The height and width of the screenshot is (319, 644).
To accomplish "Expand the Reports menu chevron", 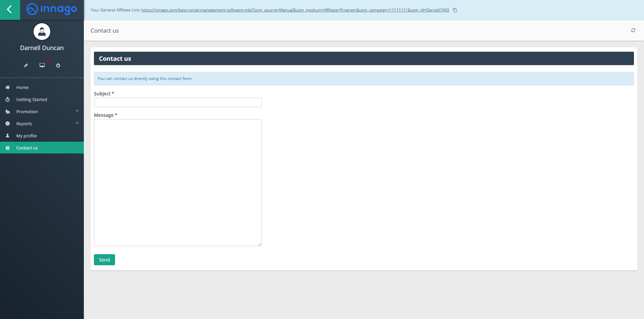I will 77,123.
